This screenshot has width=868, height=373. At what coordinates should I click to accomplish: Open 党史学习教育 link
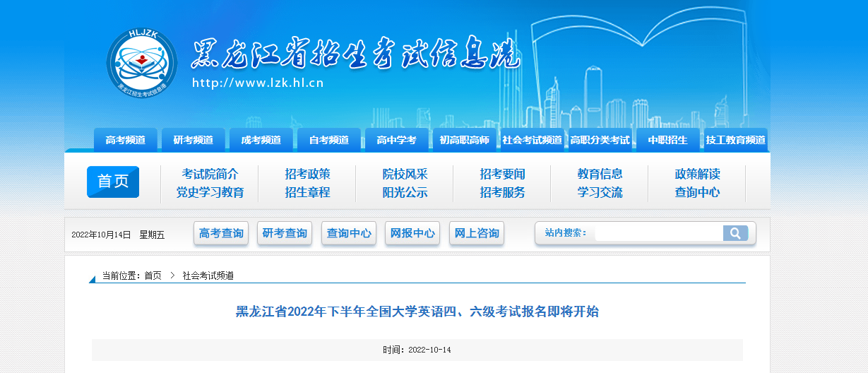210,192
